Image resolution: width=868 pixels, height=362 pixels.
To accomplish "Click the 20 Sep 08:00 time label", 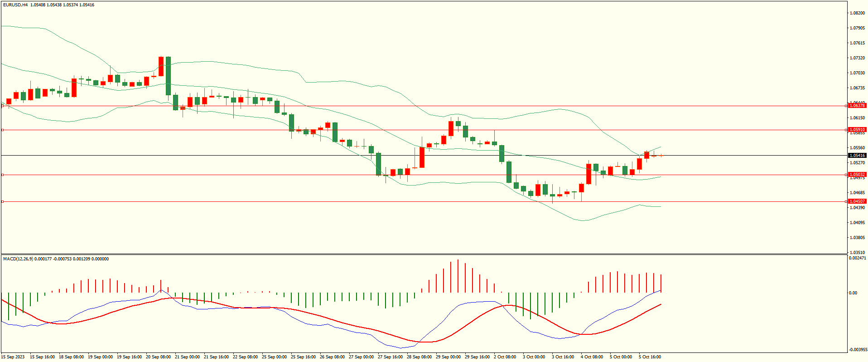I will [158, 357].
